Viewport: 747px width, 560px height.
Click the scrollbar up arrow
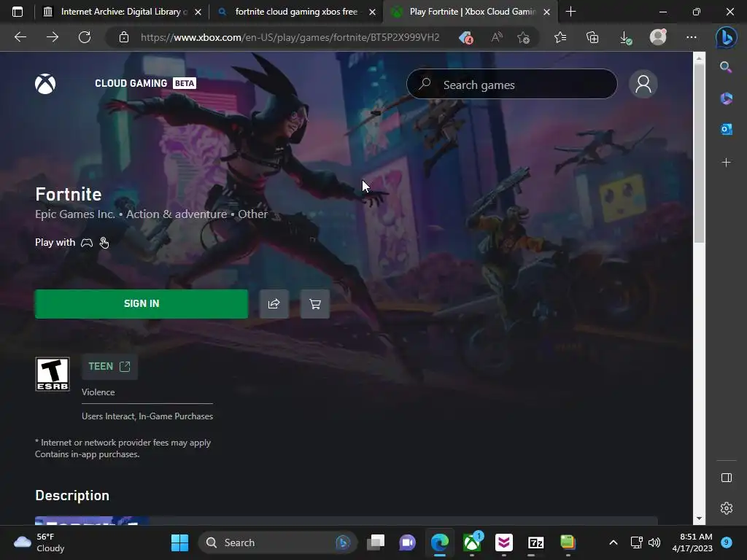[x=699, y=59]
